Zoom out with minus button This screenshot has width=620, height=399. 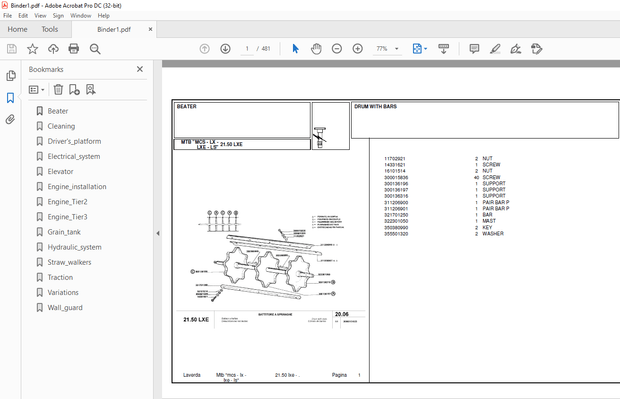pyautogui.click(x=337, y=49)
